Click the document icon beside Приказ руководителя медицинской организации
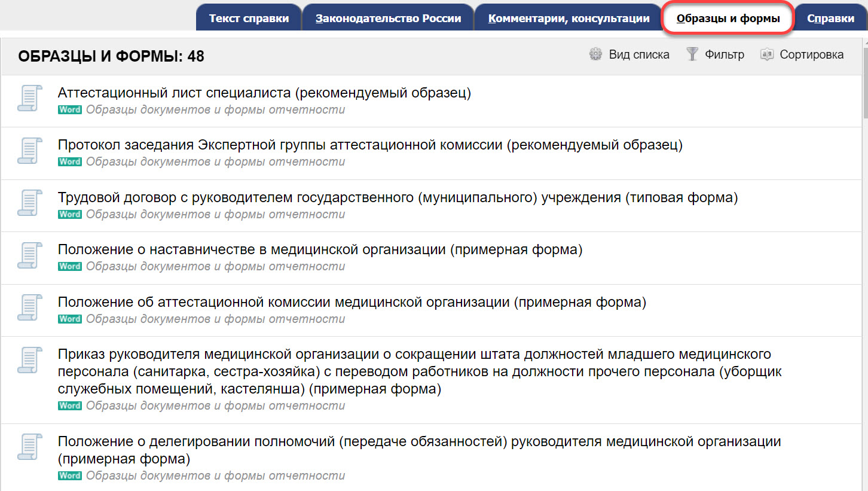 29,360
